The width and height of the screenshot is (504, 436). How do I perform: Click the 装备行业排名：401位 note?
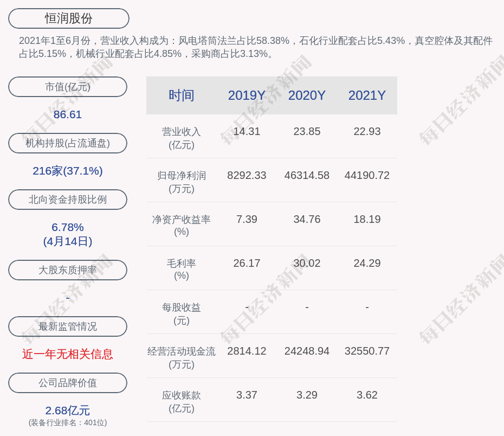point(68,423)
